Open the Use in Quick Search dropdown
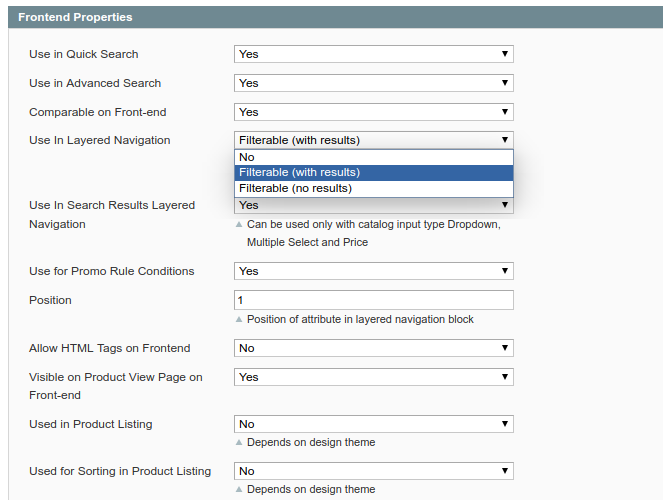Screen dimensions: 670x500 (x=374, y=54)
